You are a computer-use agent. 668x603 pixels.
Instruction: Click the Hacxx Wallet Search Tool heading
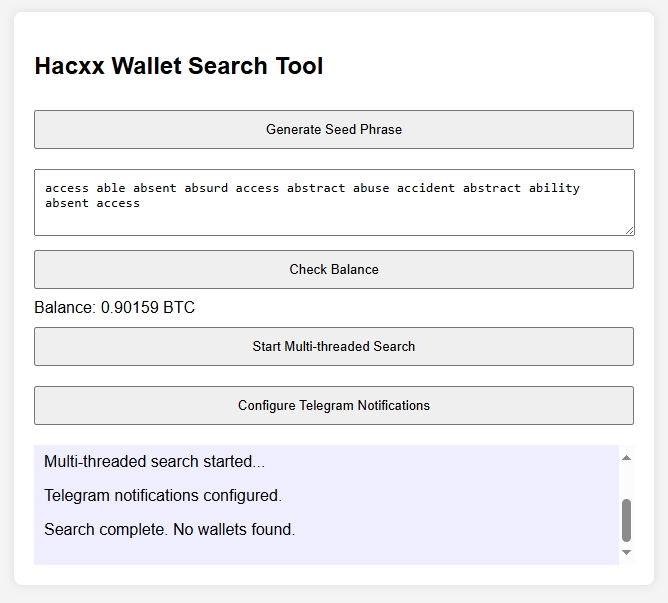point(179,66)
